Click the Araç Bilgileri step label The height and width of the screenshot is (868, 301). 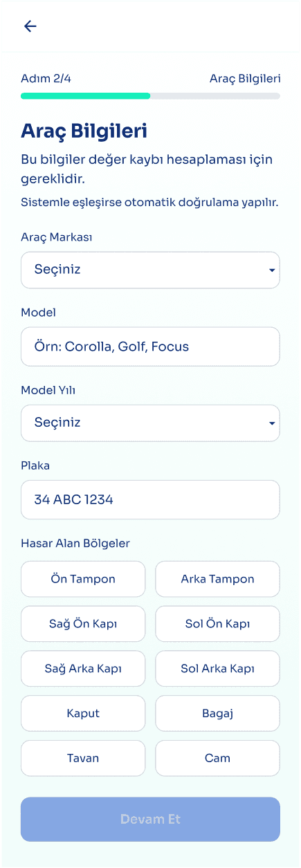pos(245,78)
